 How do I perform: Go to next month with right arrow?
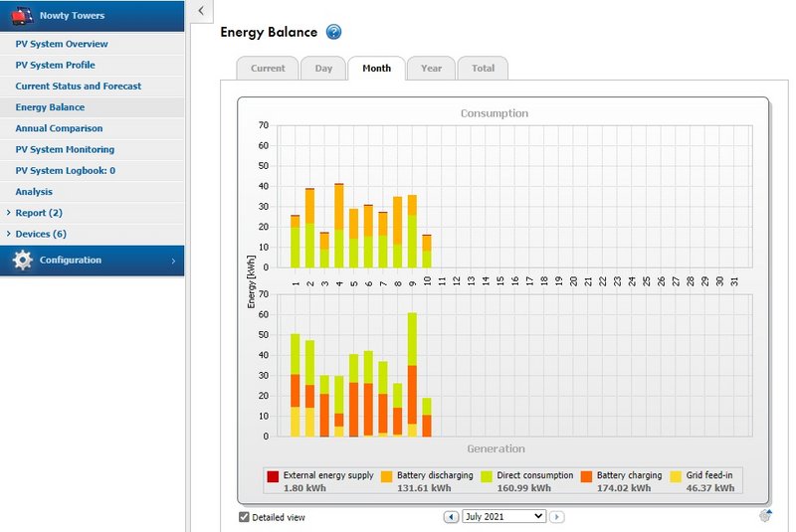pos(557,517)
